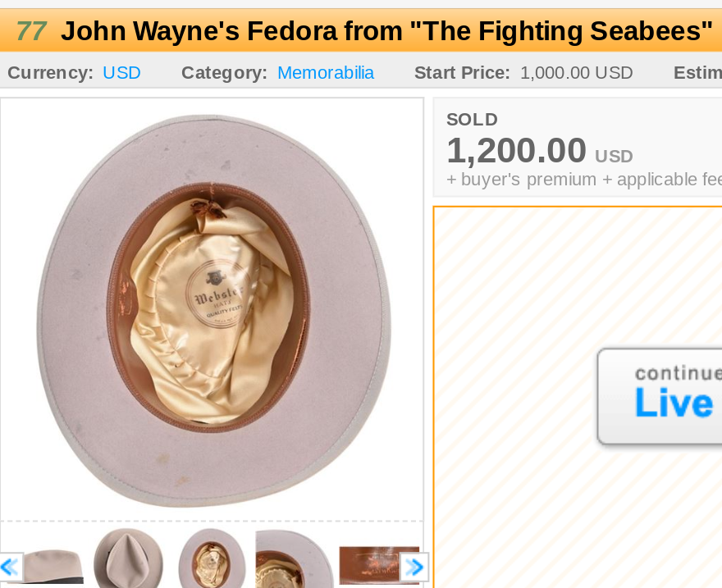Click the Start Price 1,000.00 USD value
The height and width of the screenshot is (588, 722).
tap(577, 73)
